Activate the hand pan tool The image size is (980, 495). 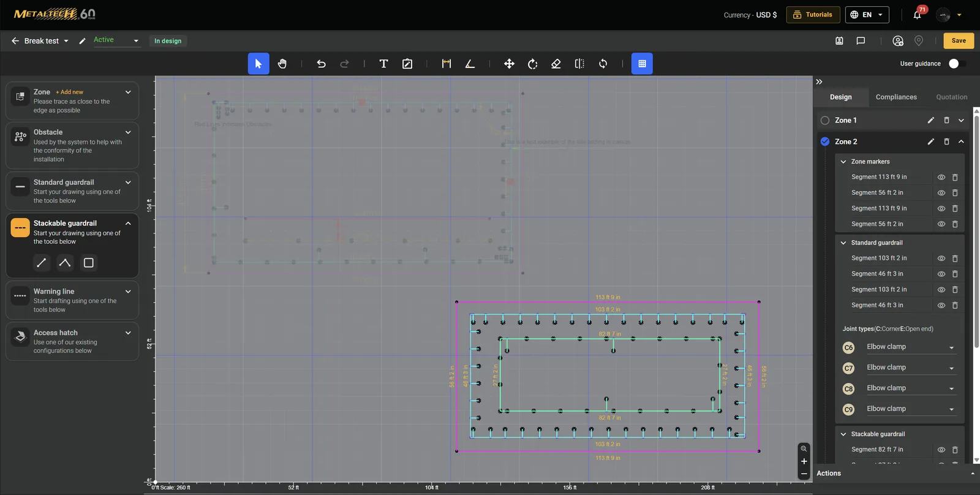coord(282,64)
